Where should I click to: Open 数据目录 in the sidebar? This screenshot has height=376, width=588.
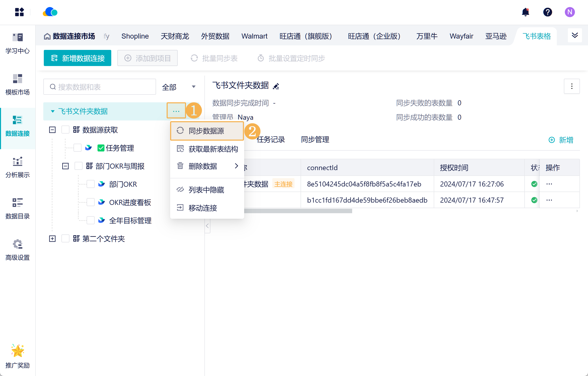pyautogui.click(x=18, y=209)
